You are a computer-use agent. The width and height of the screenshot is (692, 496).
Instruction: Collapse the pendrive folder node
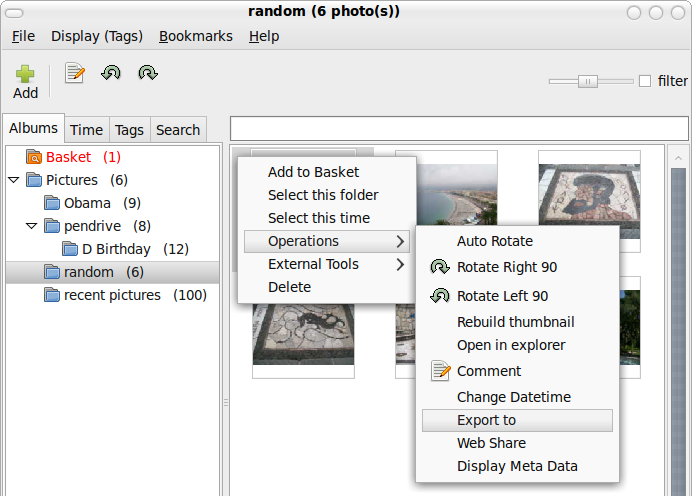pos(31,226)
